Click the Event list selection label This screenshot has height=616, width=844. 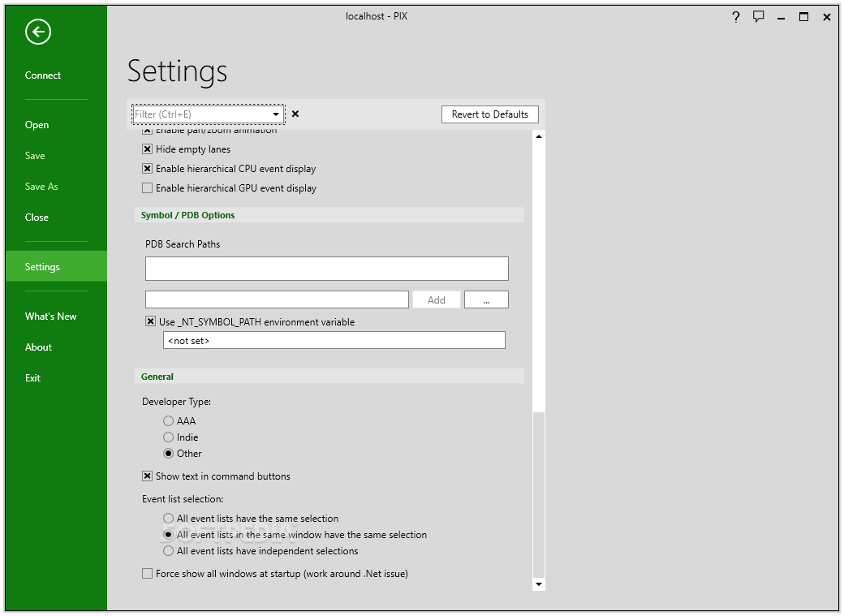point(183,499)
